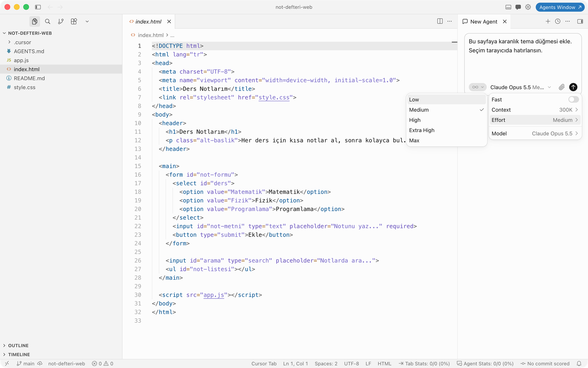
Task: Open the Extensions icon in sidebar toolbar
Action: [x=74, y=21]
